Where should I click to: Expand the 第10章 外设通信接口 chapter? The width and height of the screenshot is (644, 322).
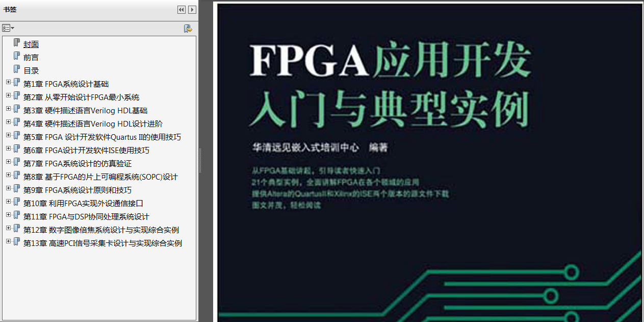tap(8, 201)
